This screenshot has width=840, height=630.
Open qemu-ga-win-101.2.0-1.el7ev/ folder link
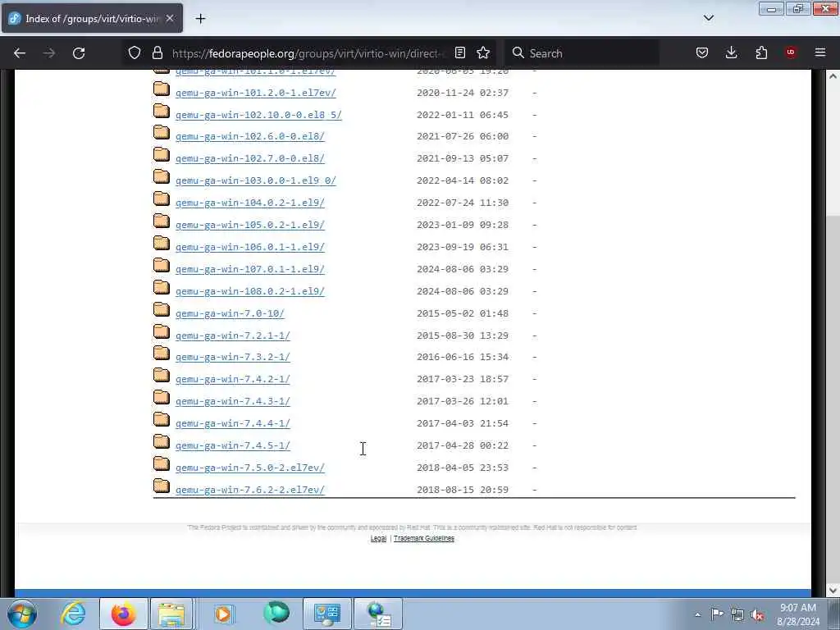pyautogui.click(x=256, y=93)
